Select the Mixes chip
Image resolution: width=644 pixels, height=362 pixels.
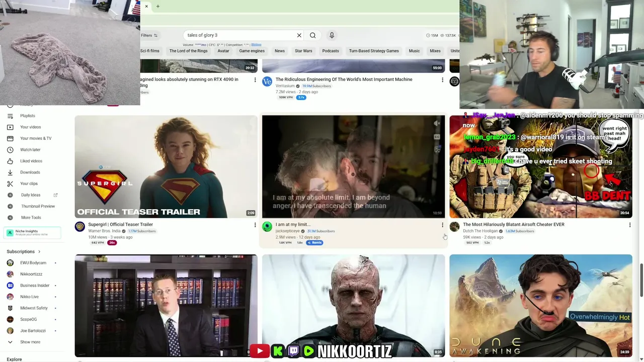click(x=435, y=51)
